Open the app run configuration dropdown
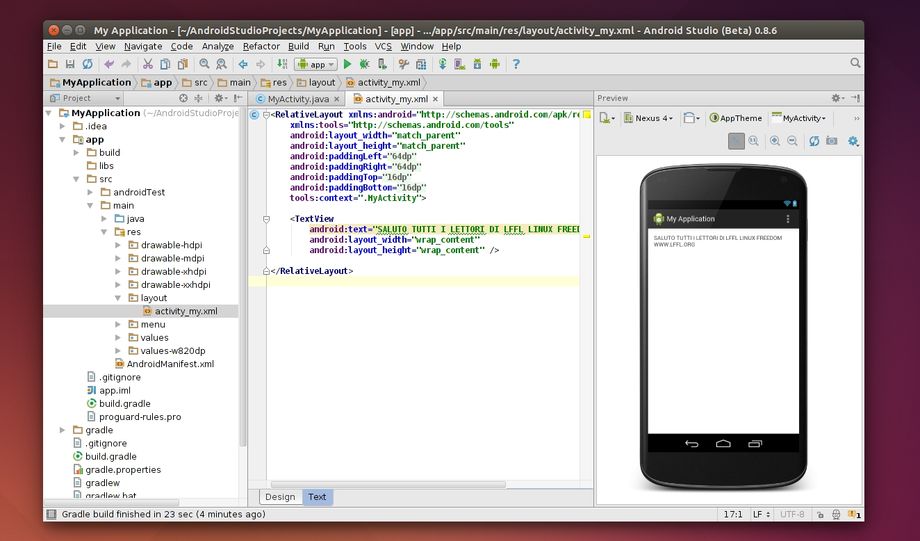Image resolution: width=920 pixels, height=541 pixels. [x=315, y=64]
